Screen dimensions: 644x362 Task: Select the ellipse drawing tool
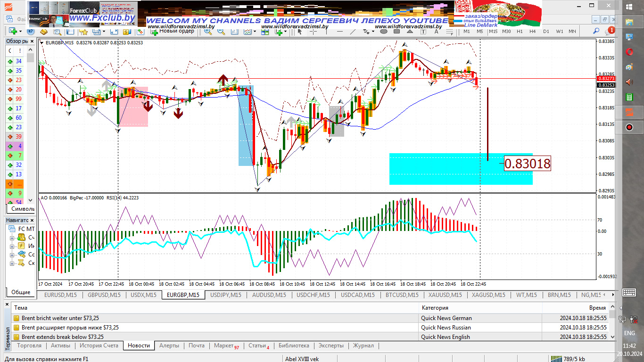click(383, 31)
